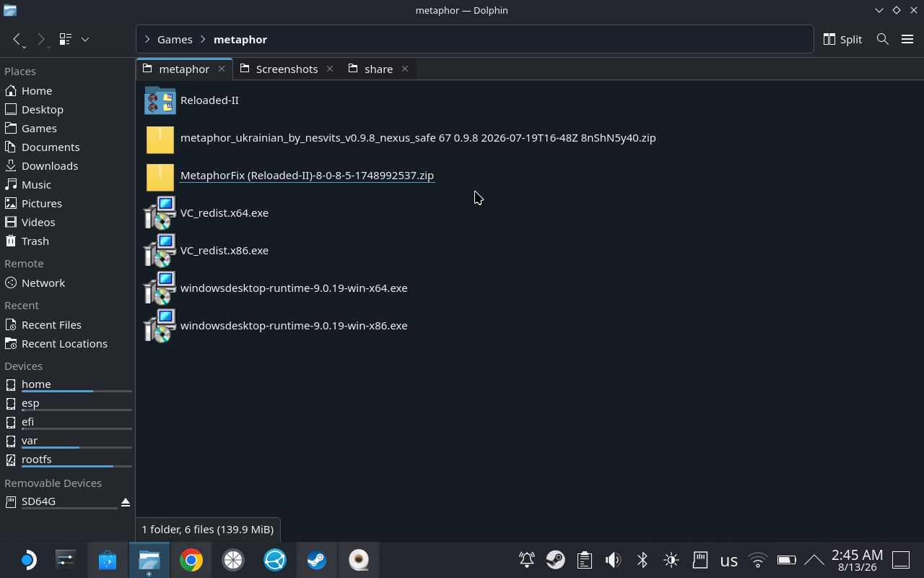This screenshot has width=924, height=578.
Task: Open Network under Remote
Action: click(x=67, y=282)
